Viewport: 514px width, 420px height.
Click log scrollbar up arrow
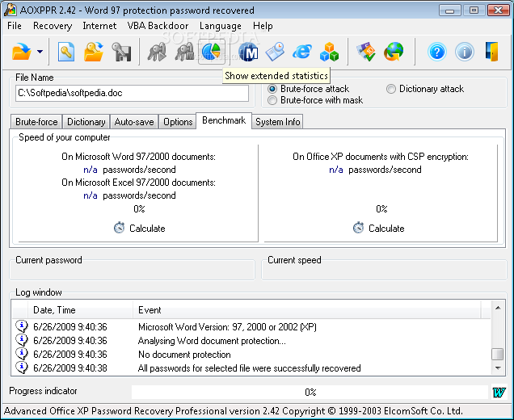coord(498,308)
